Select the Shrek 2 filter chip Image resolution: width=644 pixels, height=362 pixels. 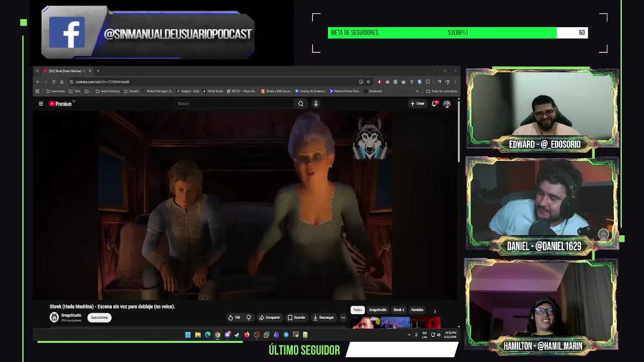coord(399,310)
